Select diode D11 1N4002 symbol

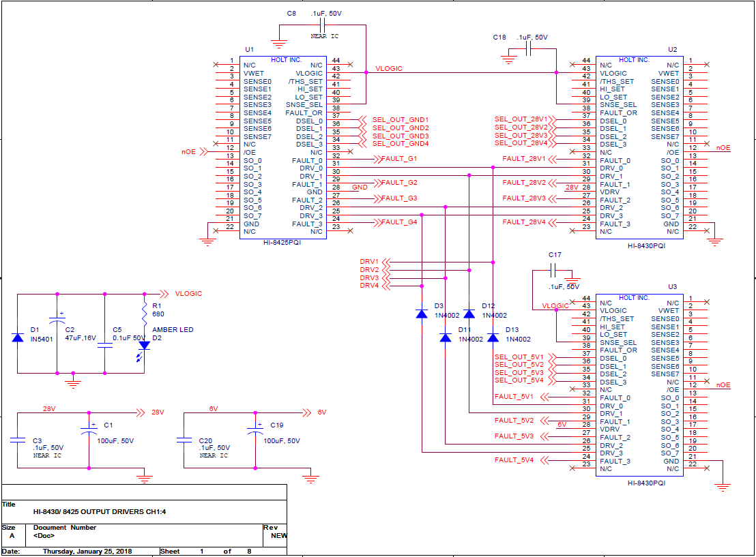(x=446, y=337)
